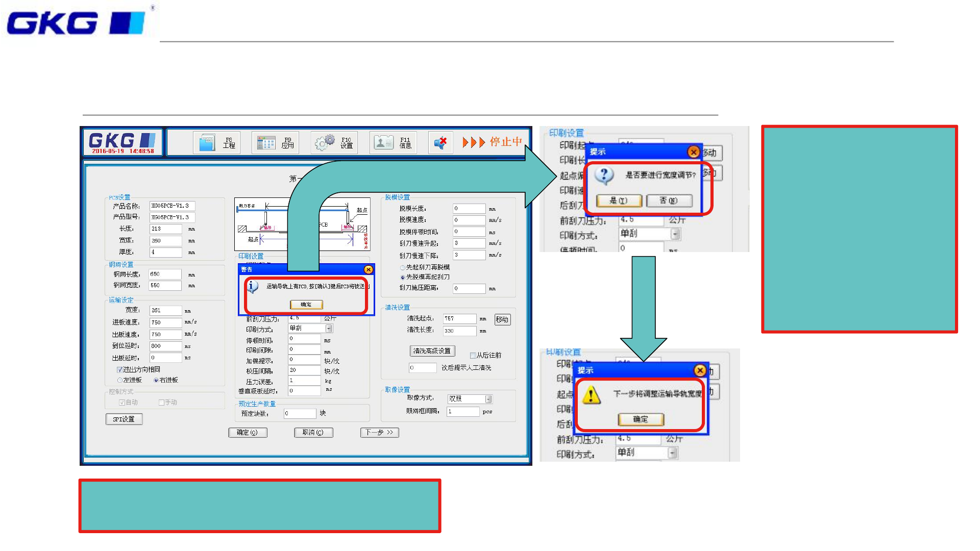Viewport: 980px width, 551px height.
Task: Click the muted speaker icon
Action: (x=440, y=143)
